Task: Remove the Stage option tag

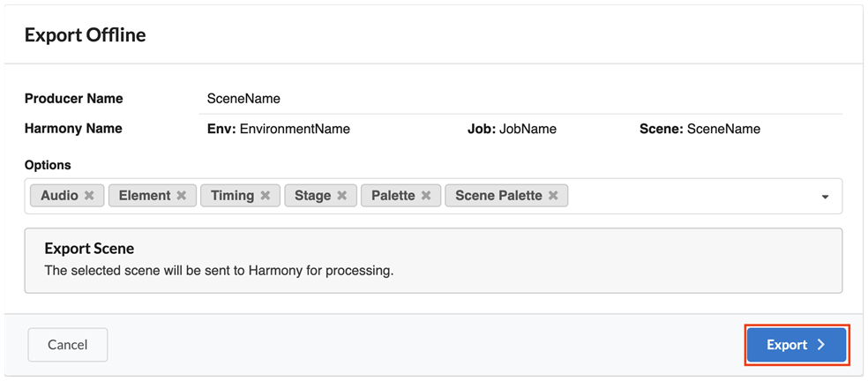Action: 342,196
